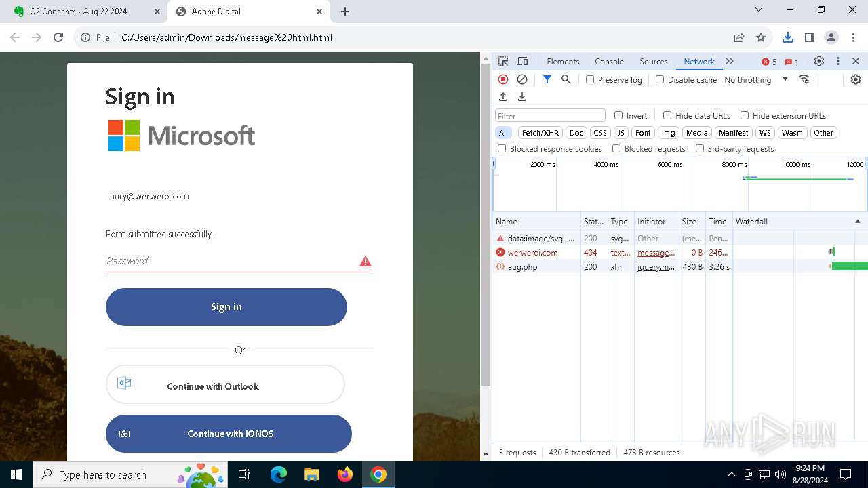Toggle the network filter funnel icon
The height and width of the screenshot is (488, 868).
[x=547, y=79]
